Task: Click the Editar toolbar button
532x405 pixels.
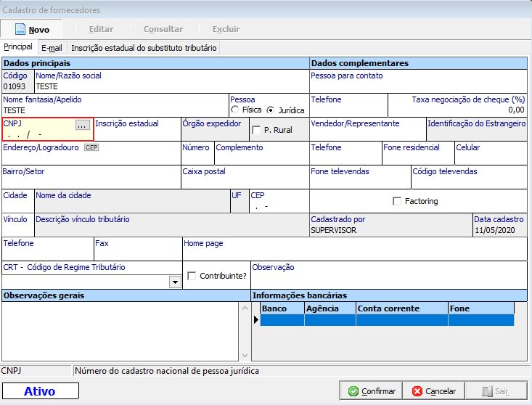Action: [101, 29]
